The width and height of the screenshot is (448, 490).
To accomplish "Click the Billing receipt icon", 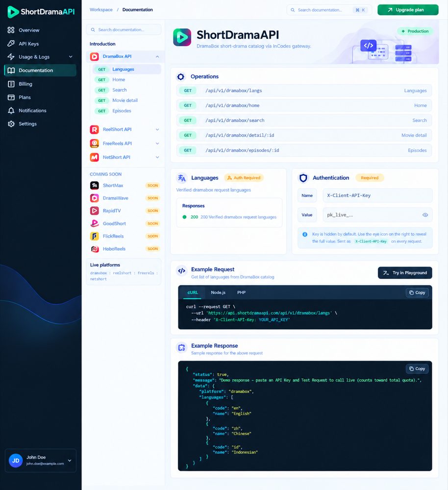I will coord(11,84).
